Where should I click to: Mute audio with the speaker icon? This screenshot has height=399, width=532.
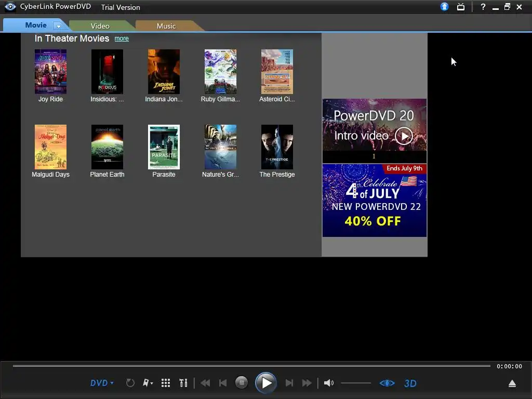click(328, 383)
